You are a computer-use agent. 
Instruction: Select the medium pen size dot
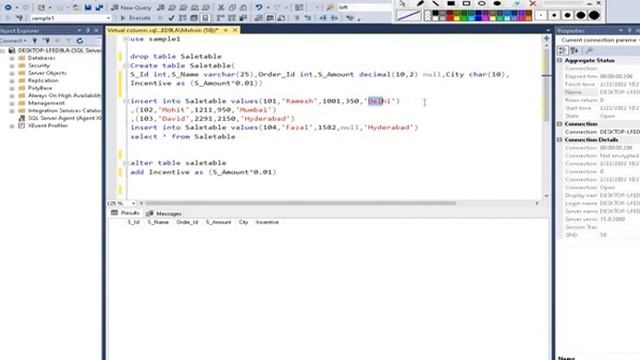[x=567, y=16]
